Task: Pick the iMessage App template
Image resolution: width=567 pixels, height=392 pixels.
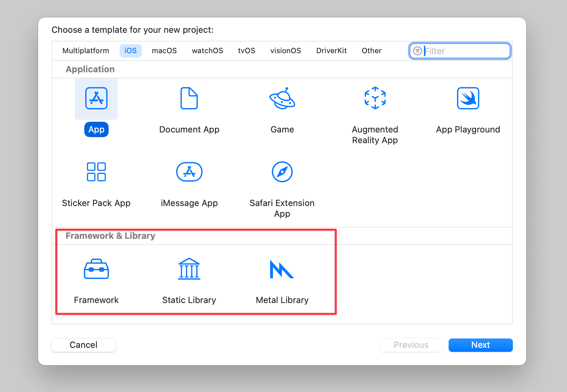Action: (189, 172)
